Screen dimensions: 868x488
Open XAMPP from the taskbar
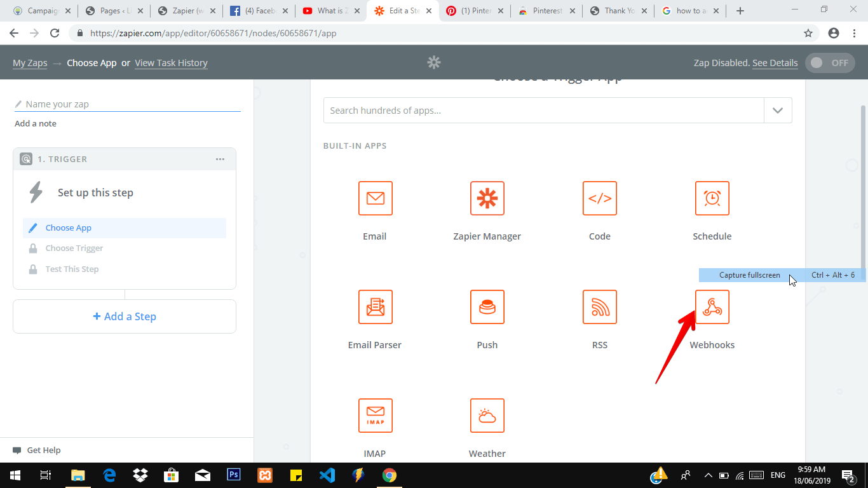click(x=265, y=475)
